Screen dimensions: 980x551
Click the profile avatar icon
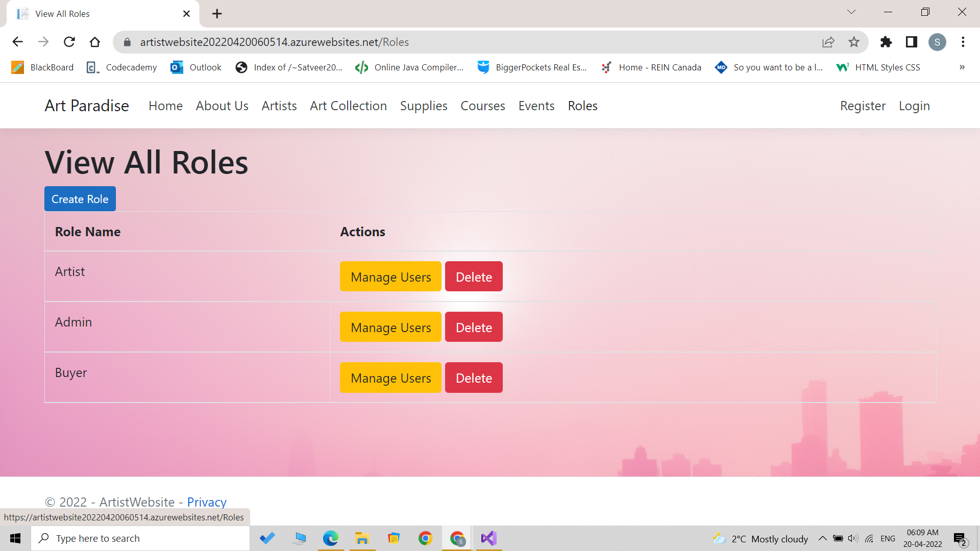click(938, 42)
